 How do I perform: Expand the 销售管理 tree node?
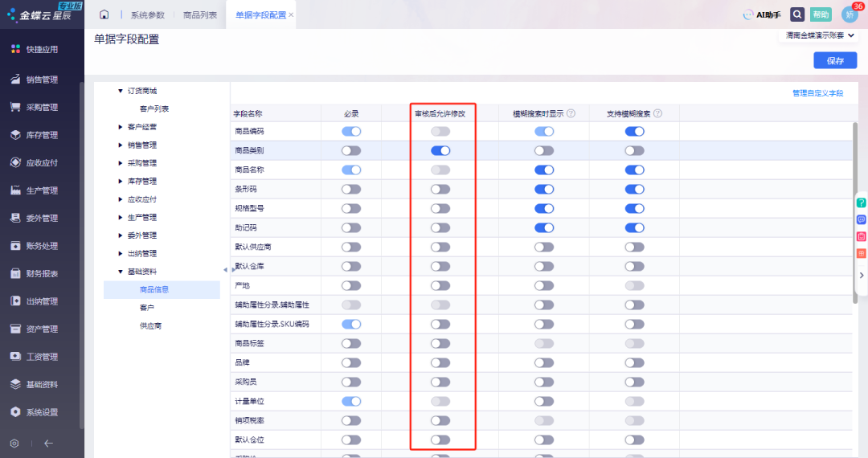click(120, 145)
